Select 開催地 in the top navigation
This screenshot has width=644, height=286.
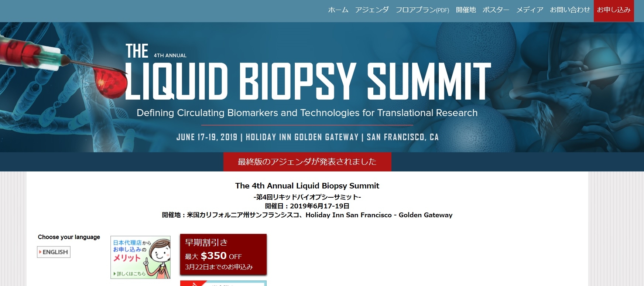pos(466,10)
